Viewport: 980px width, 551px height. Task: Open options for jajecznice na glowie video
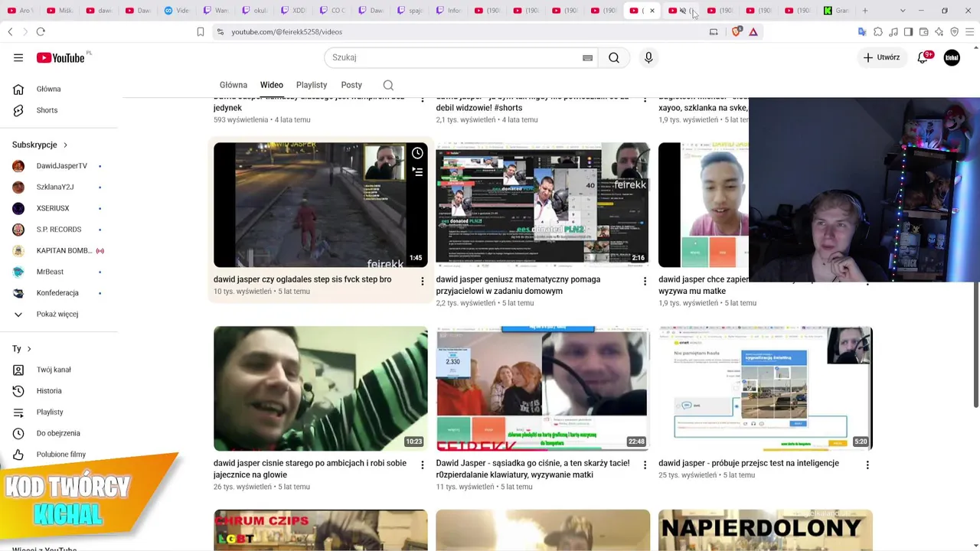pos(422,465)
